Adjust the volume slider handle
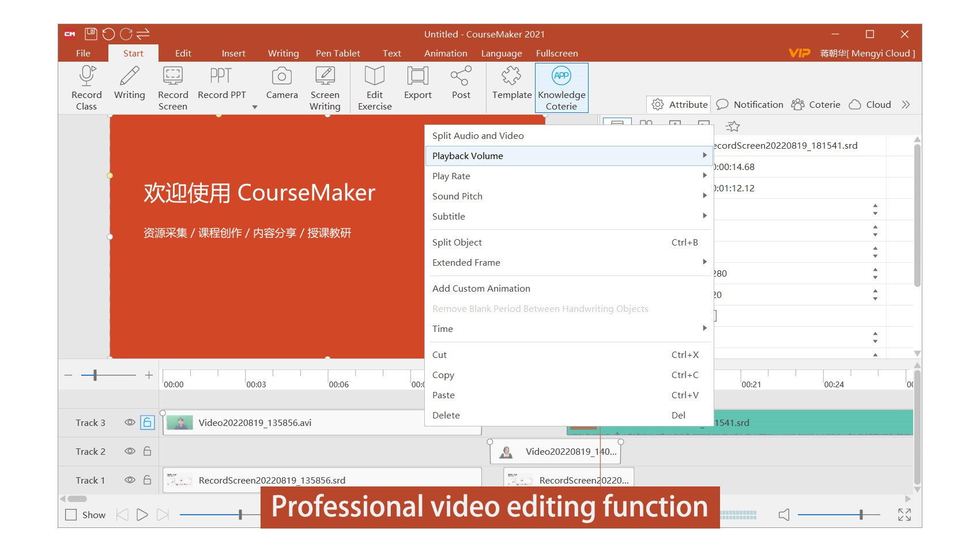Viewport: 980px width, 551px height. [861, 515]
